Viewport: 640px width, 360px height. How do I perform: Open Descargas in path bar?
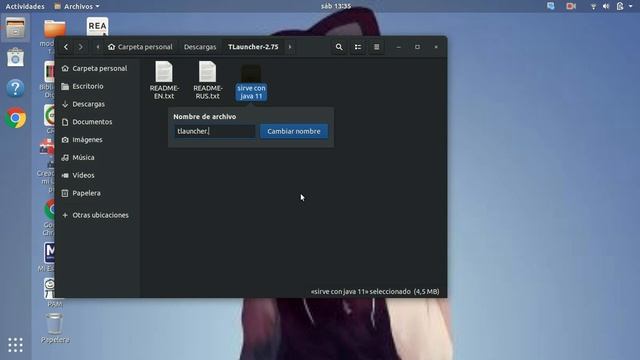(200, 47)
